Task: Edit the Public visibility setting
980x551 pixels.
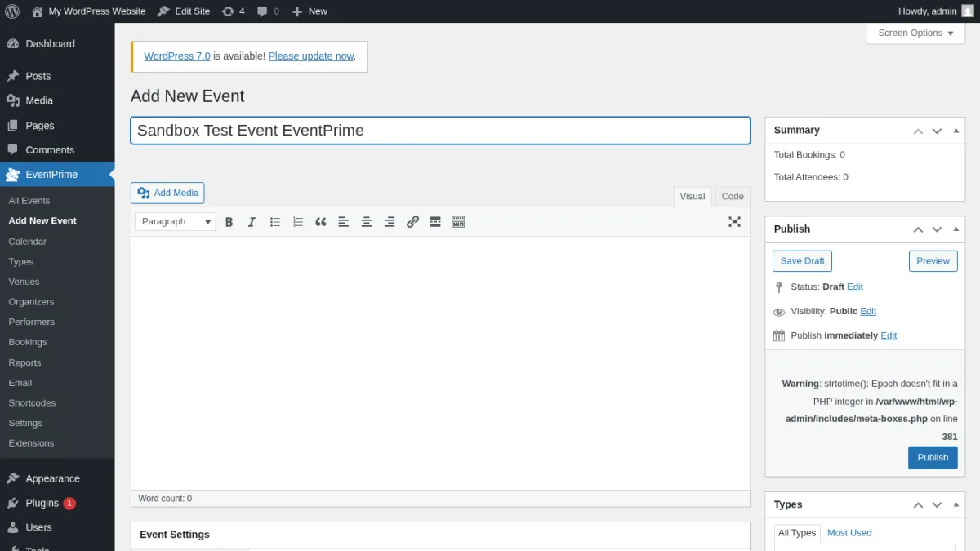Action: coord(868,312)
